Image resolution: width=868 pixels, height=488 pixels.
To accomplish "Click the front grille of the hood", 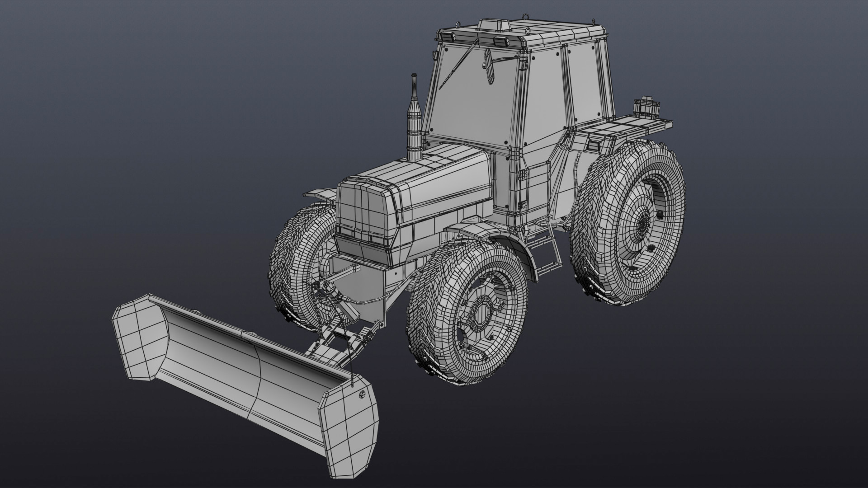I will (362, 208).
